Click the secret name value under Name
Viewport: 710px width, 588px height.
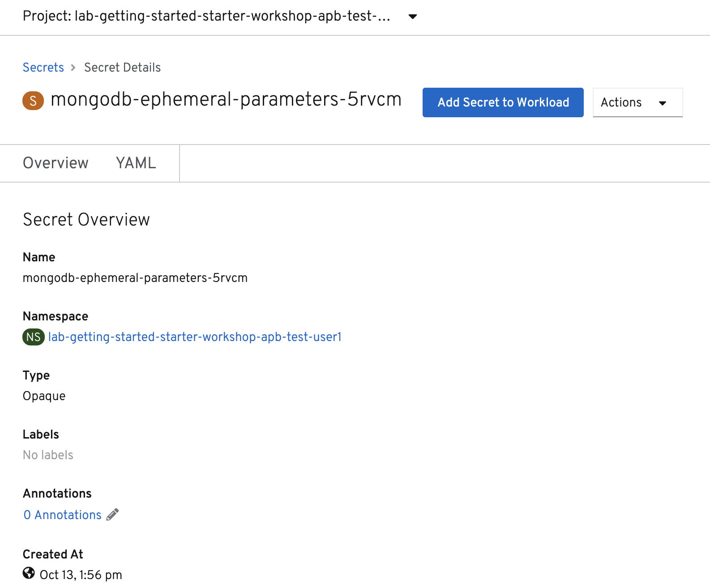pyautogui.click(x=135, y=278)
